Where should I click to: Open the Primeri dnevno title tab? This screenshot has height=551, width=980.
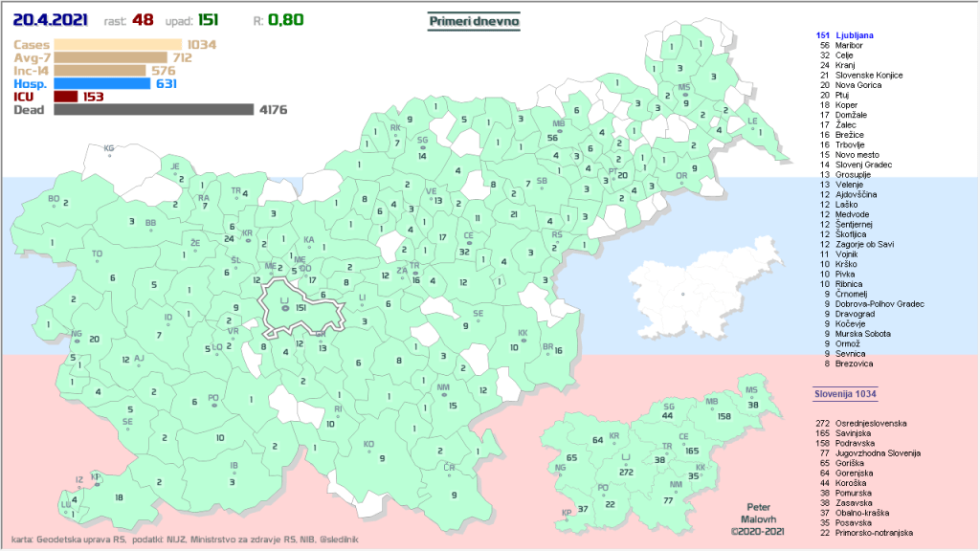(474, 20)
